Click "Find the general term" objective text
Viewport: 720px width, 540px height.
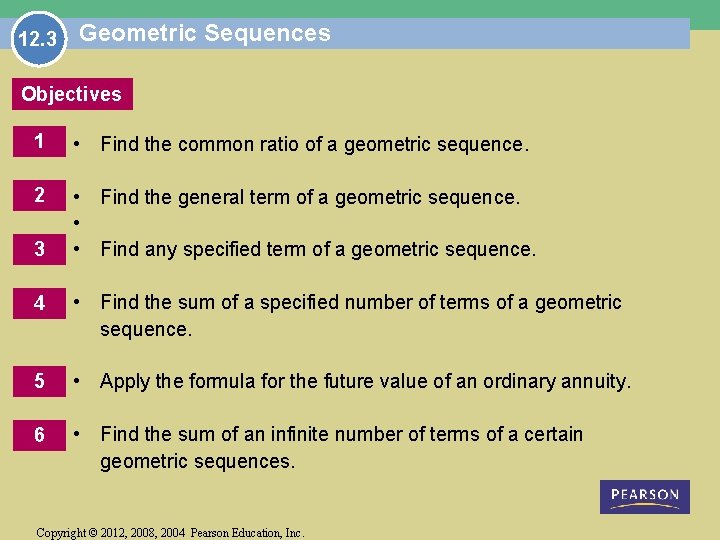[x=310, y=197]
